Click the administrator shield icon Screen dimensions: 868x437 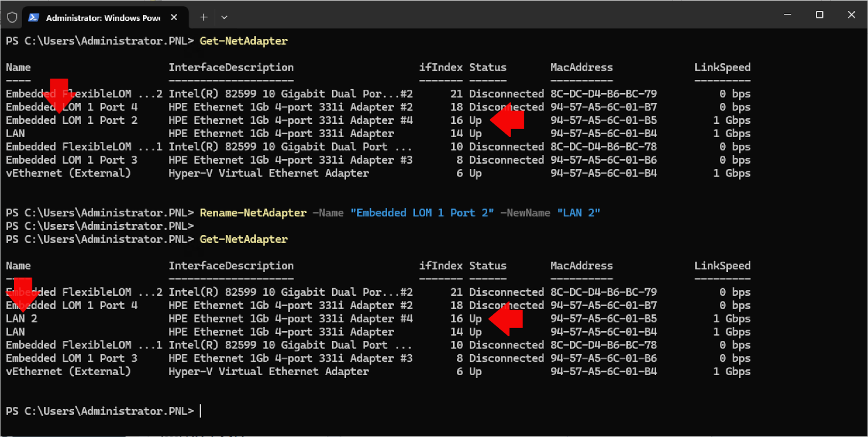pyautogui.click(x=12, y=17)
